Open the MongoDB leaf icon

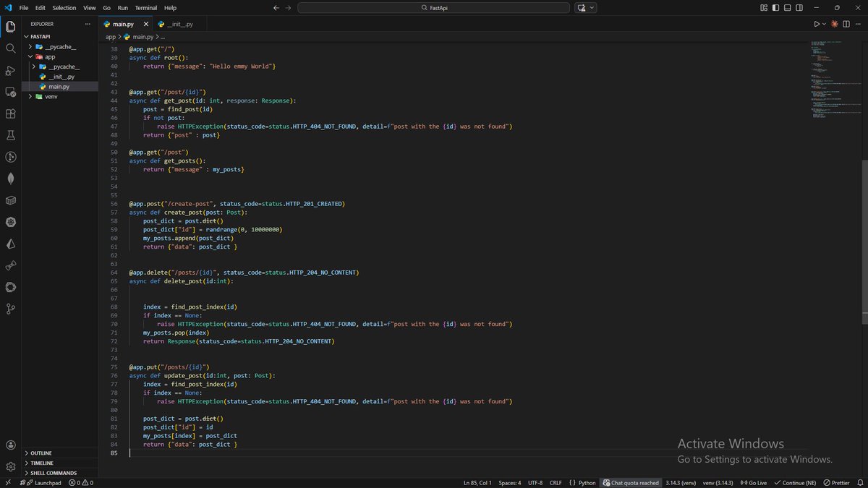10,179
